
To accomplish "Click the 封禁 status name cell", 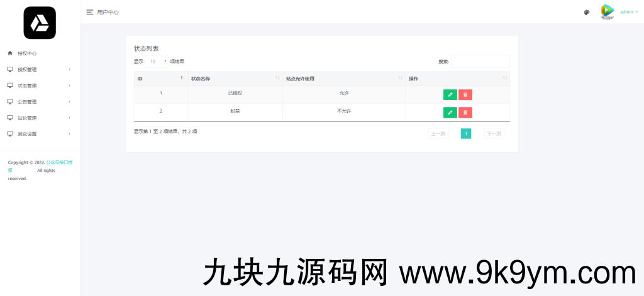I will point(235,111).
